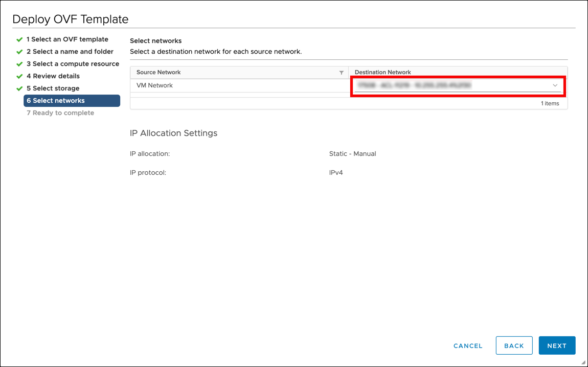
Task: Proceed with the NEXT button
Action: pos(557,346)
